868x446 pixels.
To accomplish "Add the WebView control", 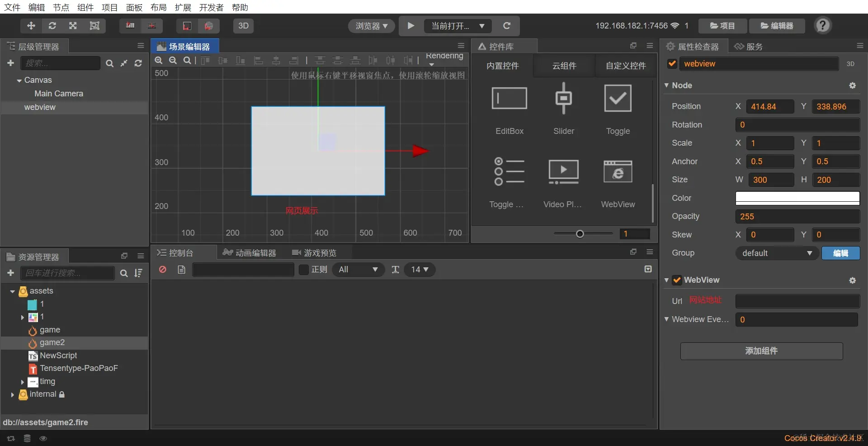I will pos(618,182).
